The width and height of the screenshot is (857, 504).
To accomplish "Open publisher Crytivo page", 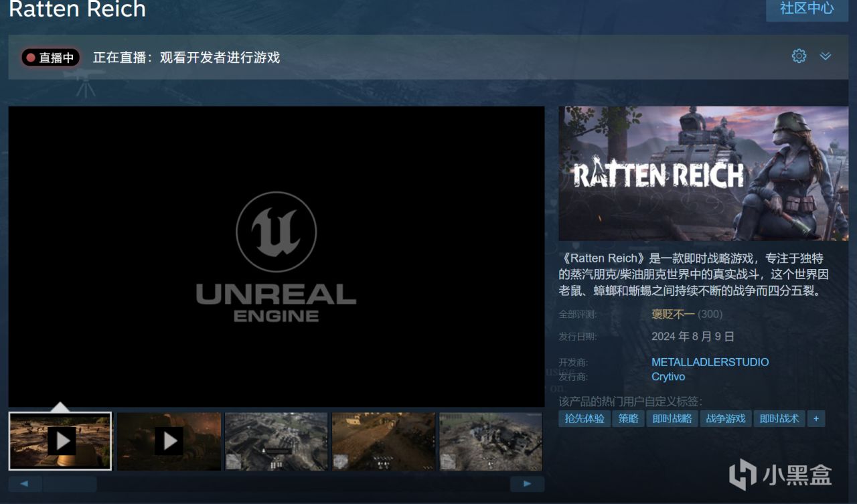I will 668,377.
